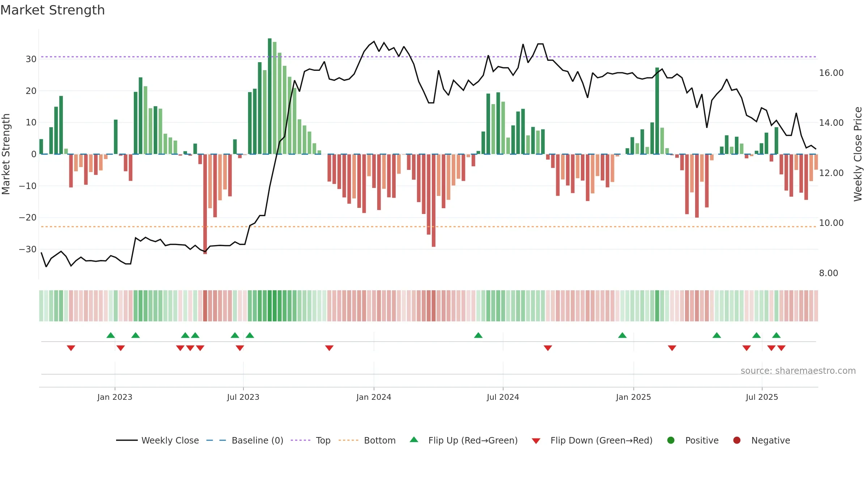Toggle the Negative legend entry
This screenshot has width=868, height=488.
[x=761, y=440]
